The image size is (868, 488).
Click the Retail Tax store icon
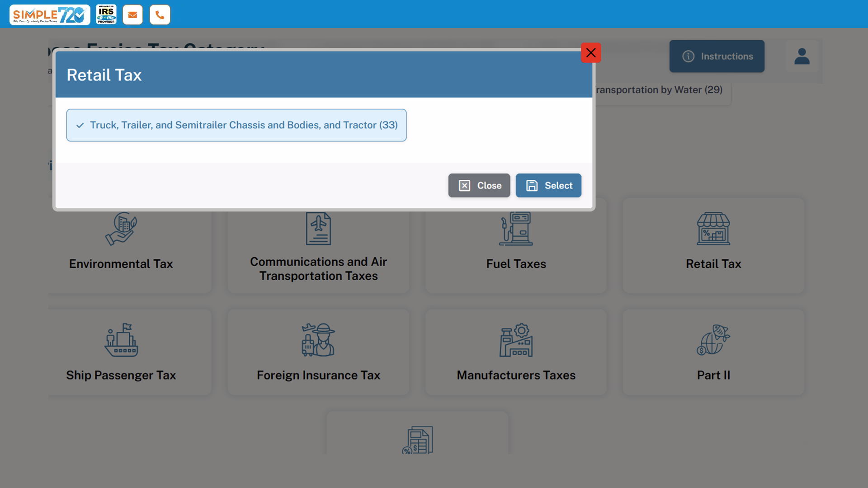pos(713,229)
